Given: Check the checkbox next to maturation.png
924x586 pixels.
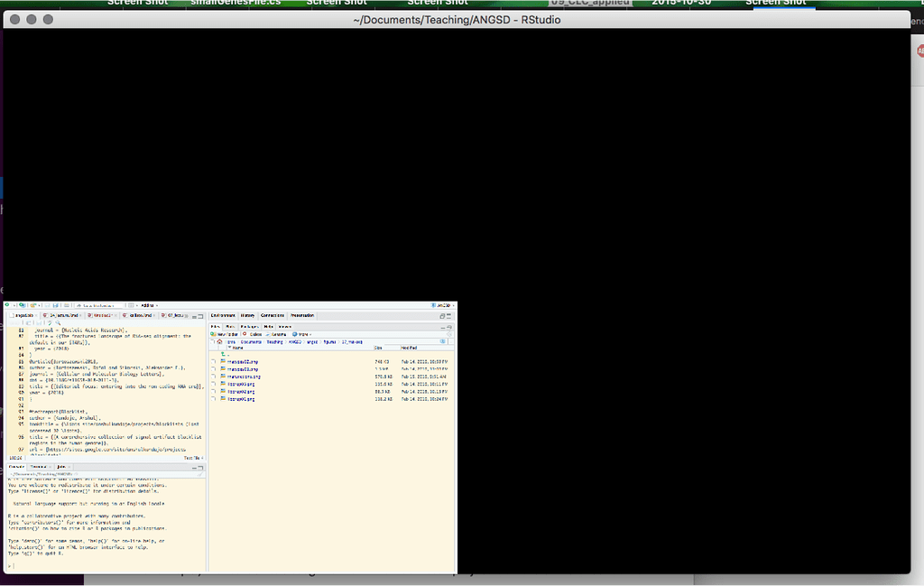Looking at the screenshot, I should (211, 377).
